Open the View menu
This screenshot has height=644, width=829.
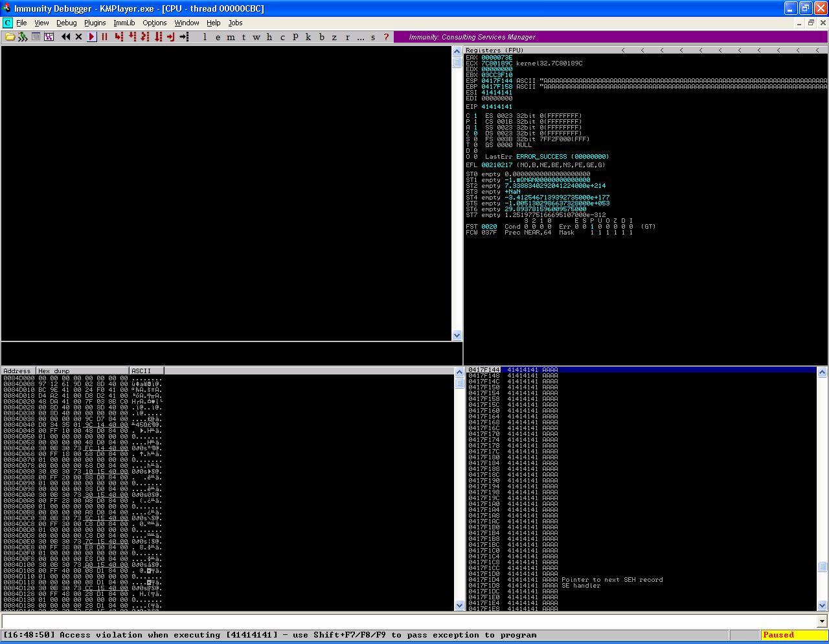[41, 23]
